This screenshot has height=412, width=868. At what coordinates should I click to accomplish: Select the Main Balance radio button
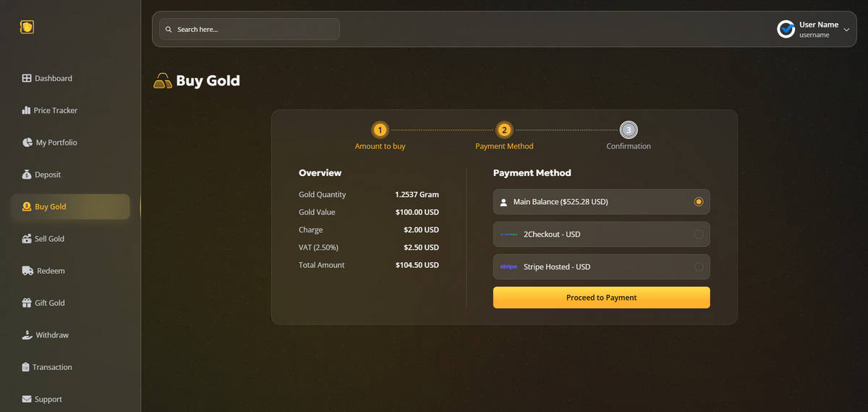coord(698,202)
